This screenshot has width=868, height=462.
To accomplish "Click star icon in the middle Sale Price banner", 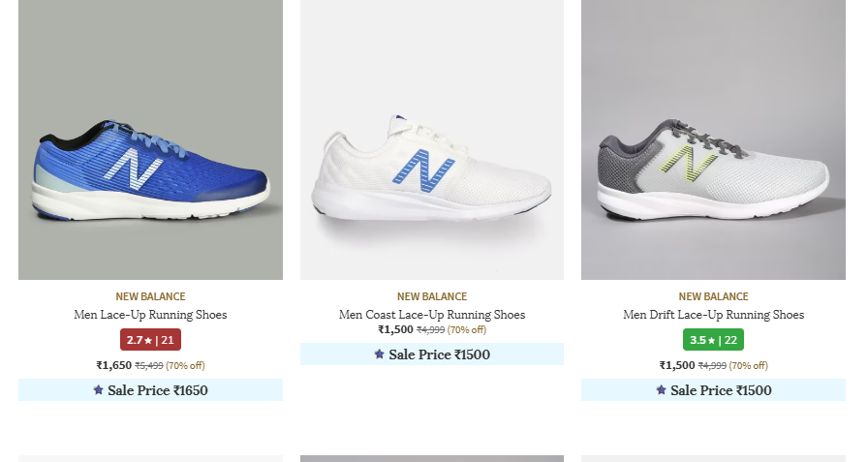I will coord(379,354).
